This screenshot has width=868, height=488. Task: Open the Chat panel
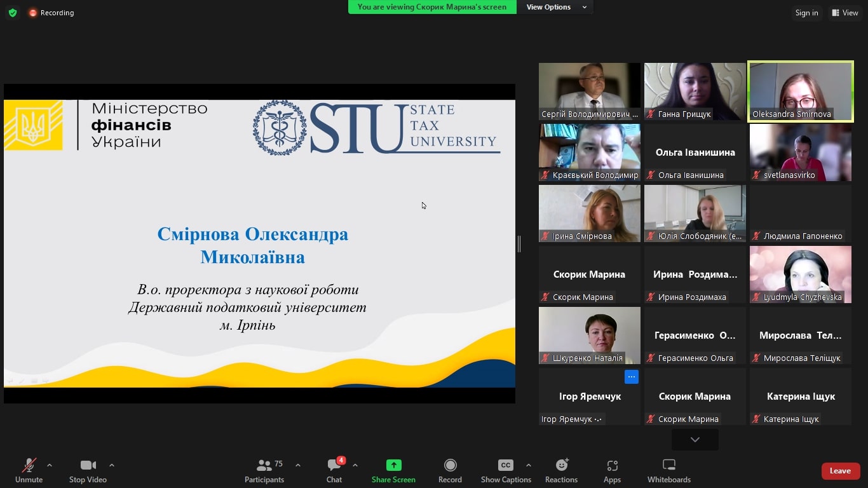coord(334,471)
